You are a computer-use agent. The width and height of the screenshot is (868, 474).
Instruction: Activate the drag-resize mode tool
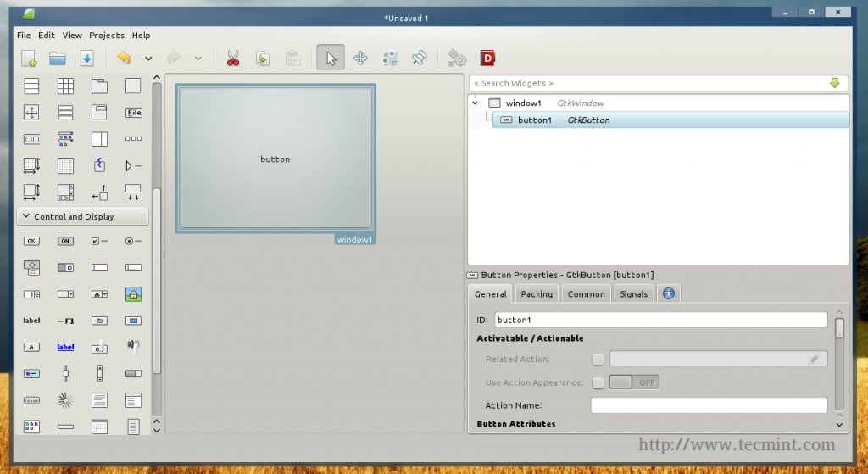tap(360, 59)
